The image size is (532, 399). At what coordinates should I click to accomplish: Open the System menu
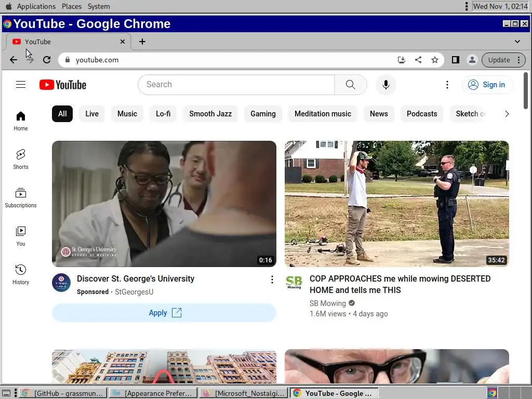99,6
